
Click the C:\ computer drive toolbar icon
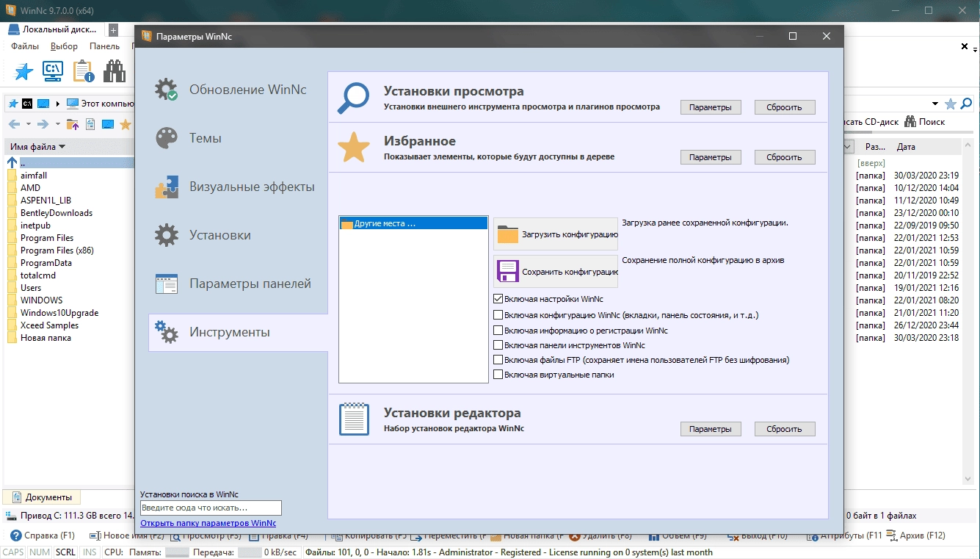pyautogui.click(x=54, y=71)
